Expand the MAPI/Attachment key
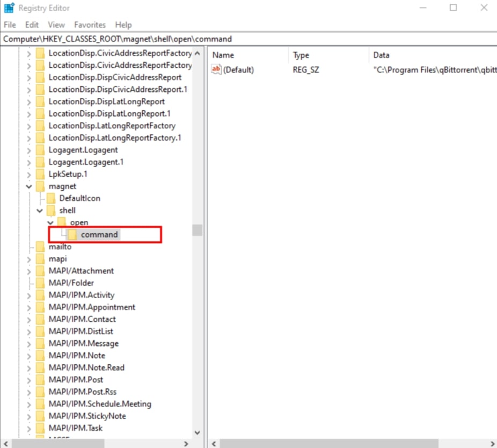The width and height of the screenshot is (497, 448). [29, 271]
